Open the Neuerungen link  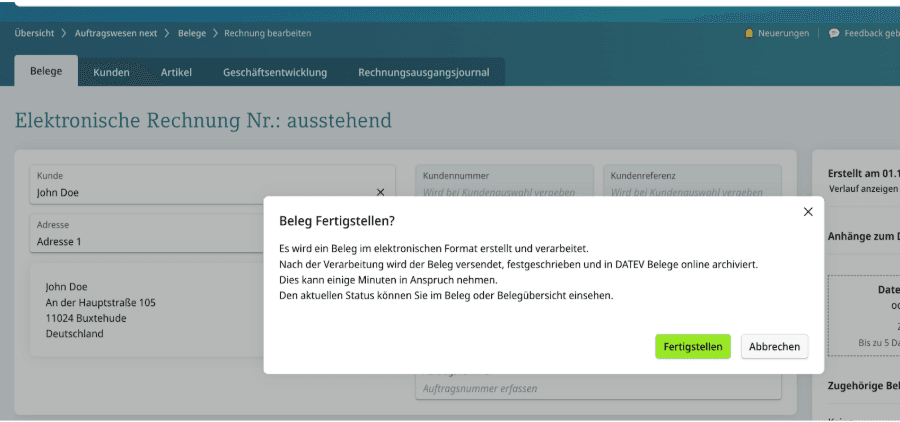tap(783, 33)
